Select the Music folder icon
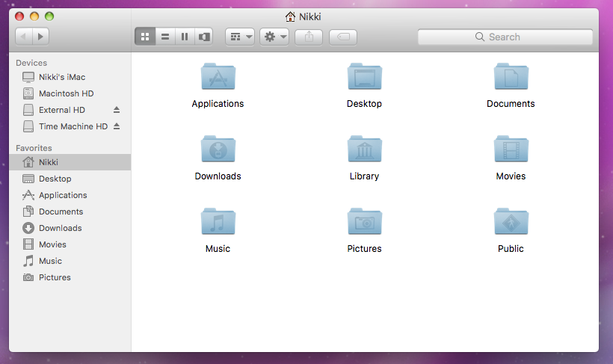Image resolution: width=613 pixels, height=364 pixels. pyautogui.click(x=218, y=221)
